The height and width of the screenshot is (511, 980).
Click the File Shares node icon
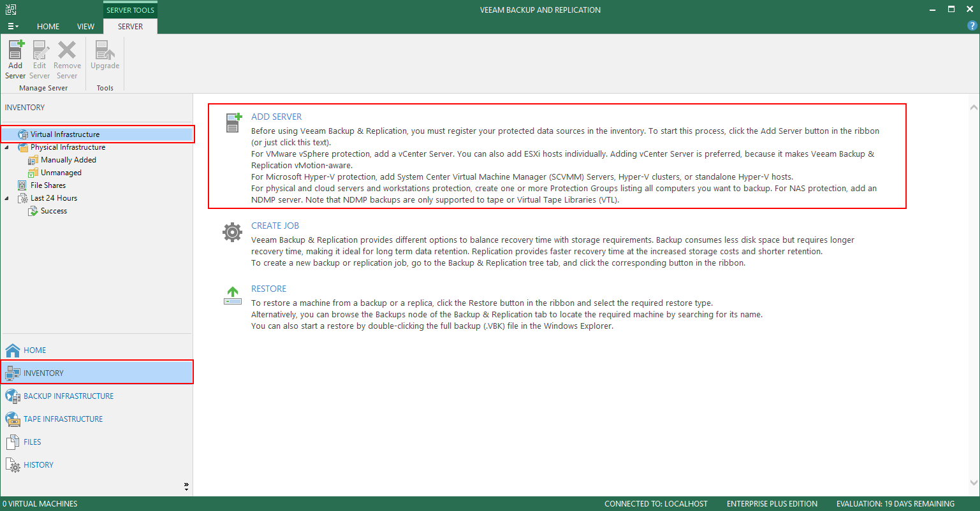(23, 185)
